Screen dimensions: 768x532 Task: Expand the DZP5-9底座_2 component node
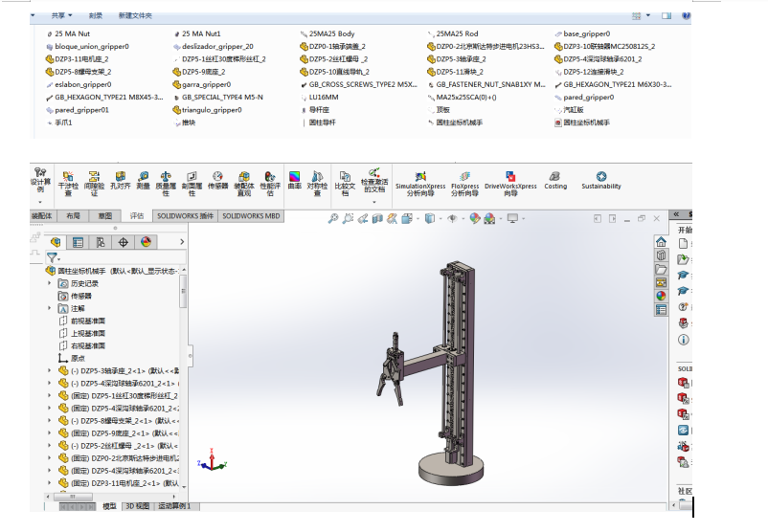pos(51,432)
